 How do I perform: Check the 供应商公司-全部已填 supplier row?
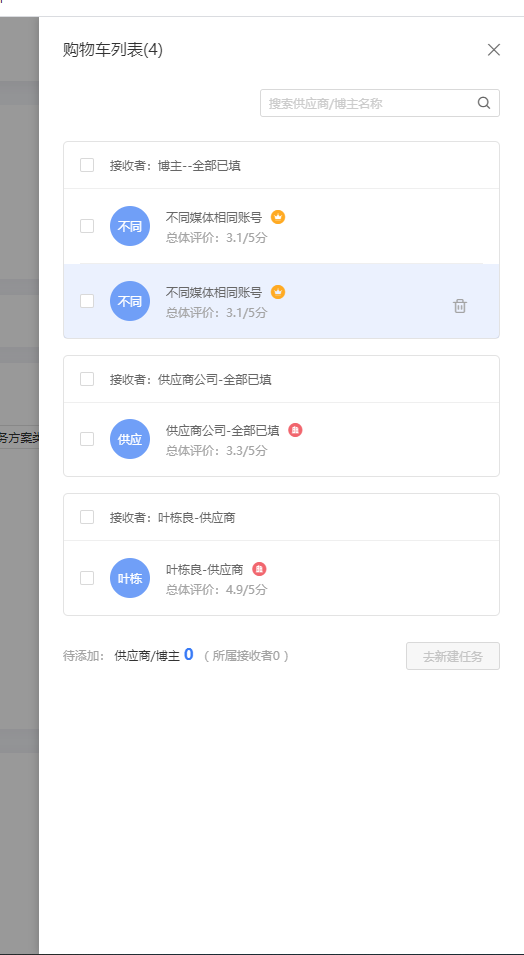(x=87, y=439)
